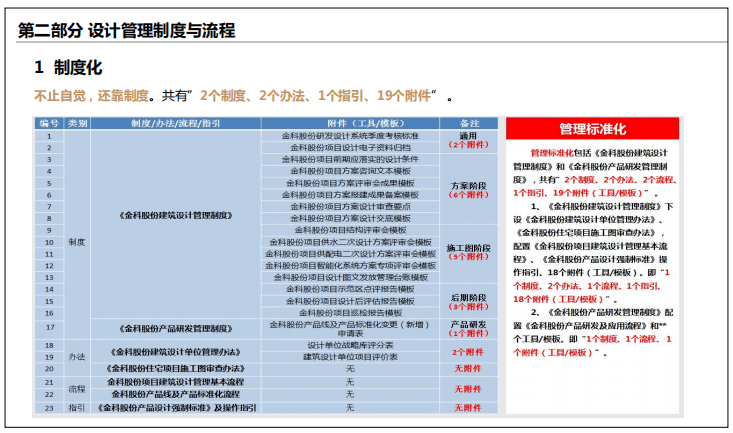Click the 金科股份项目结构评审会模板 attachment
733x433 pixels.
349,229
